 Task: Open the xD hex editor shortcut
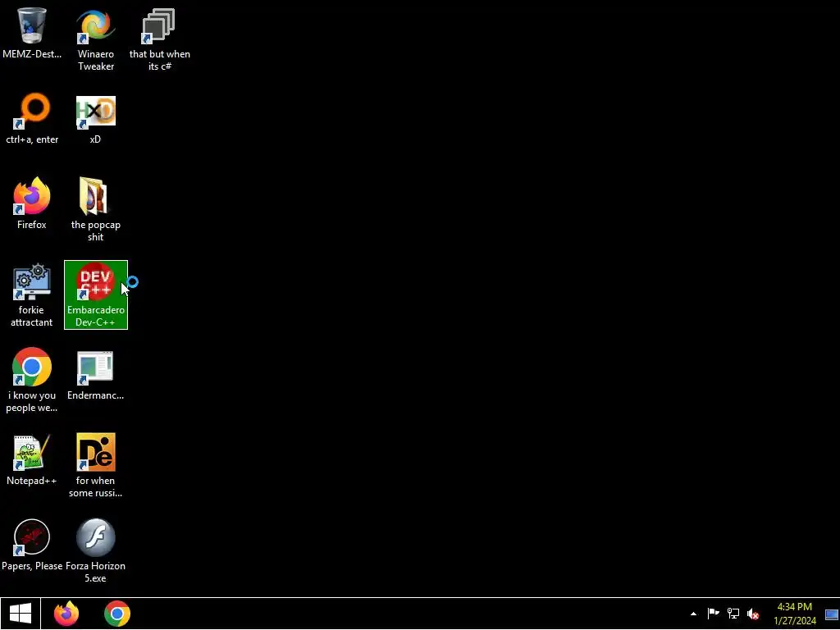click(x=95, y=118)
